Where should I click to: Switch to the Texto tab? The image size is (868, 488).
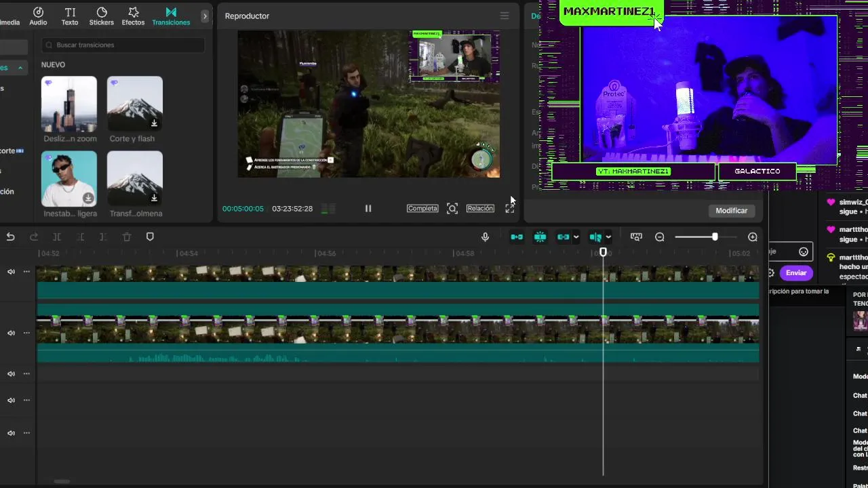pyautogui.click(x=70, y=16)
